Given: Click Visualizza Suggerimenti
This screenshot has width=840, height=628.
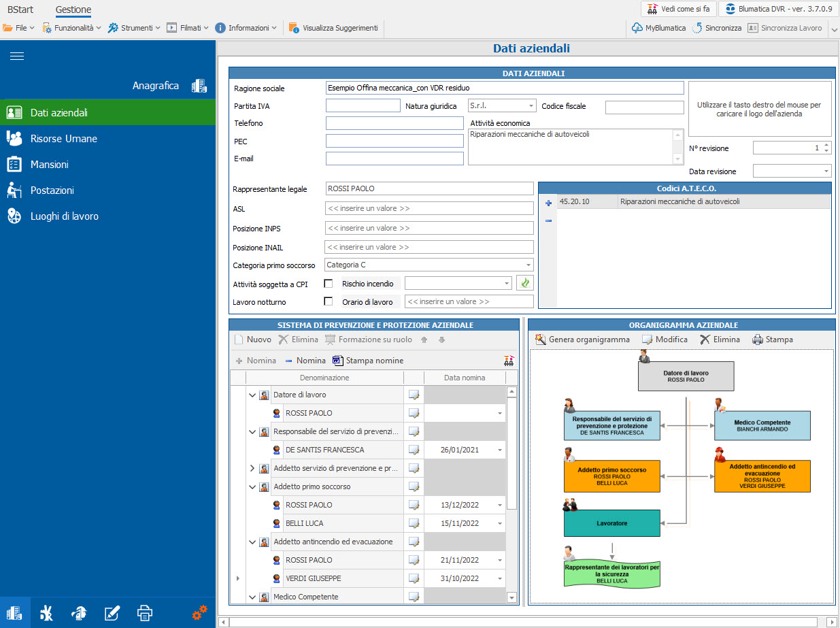Looking at the screenshot, I should pyautogui.click(x=333, y=28).
